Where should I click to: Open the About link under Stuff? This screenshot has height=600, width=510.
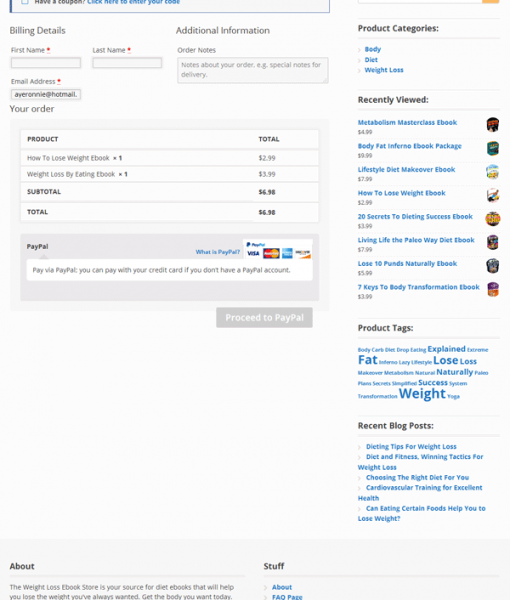(x=282, y=587)
